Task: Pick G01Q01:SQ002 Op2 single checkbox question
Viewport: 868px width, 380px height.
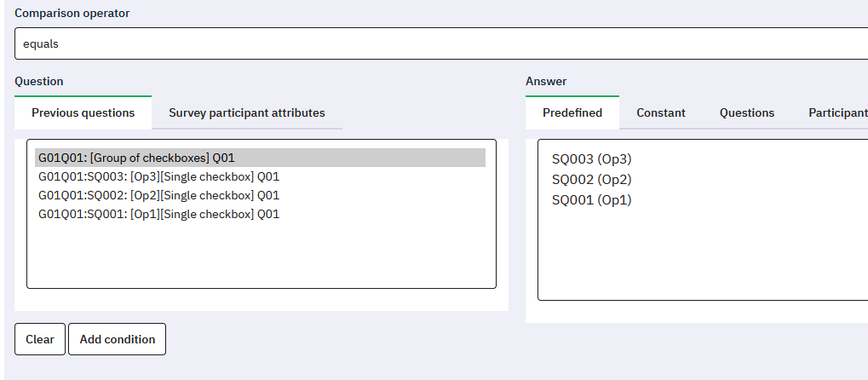Action: pos(159,196)
